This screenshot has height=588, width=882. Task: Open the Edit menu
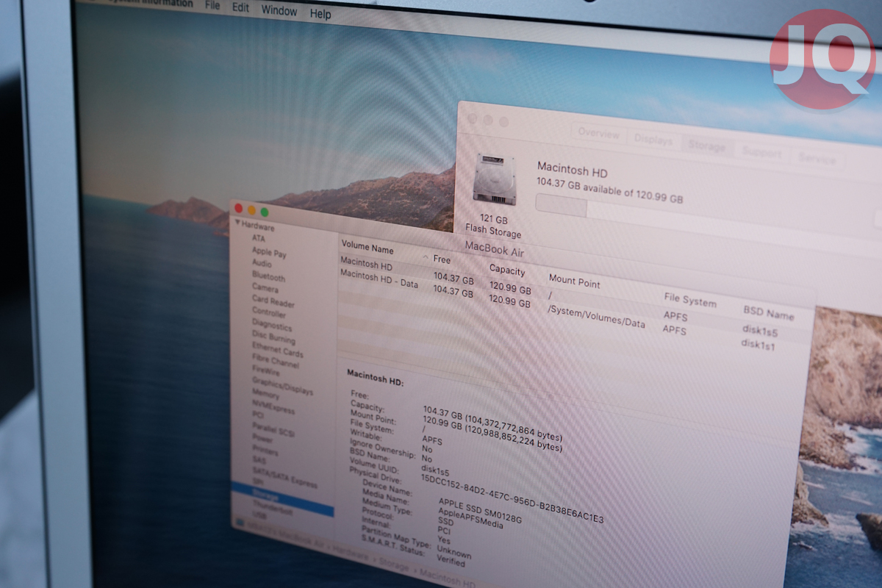(x=240, y=7)
